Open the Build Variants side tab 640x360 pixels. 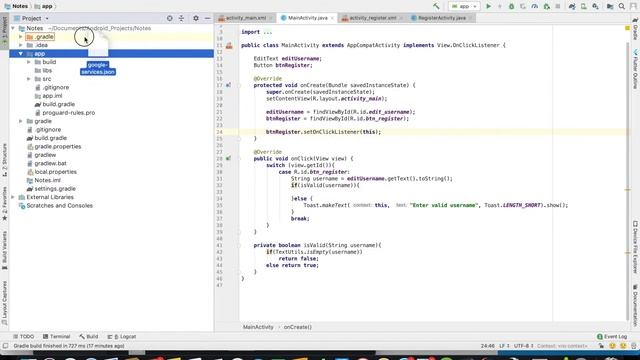click(x=4, y=250)
